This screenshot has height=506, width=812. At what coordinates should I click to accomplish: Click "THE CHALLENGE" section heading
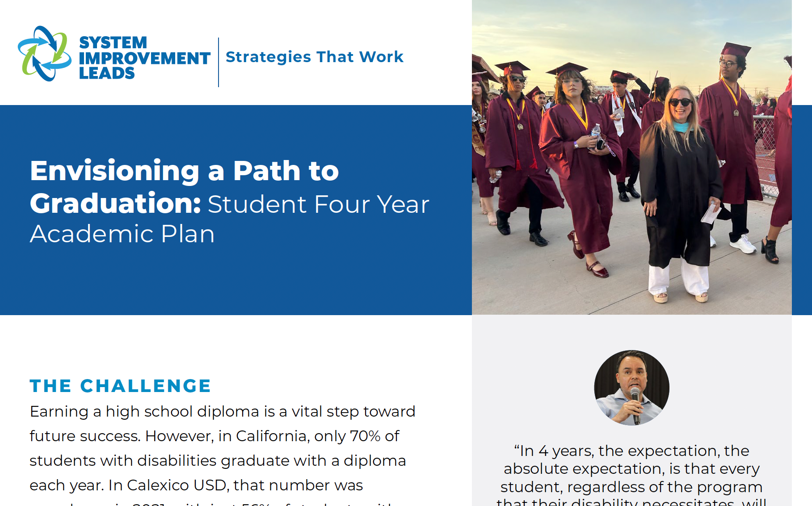click(x=120, y=386)
